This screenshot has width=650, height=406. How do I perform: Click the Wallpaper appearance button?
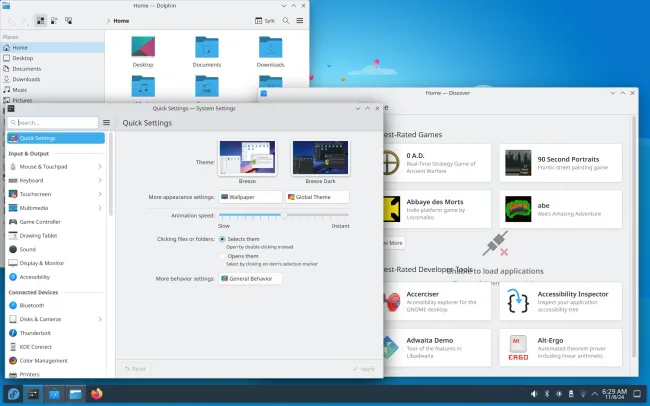point(249,197)
